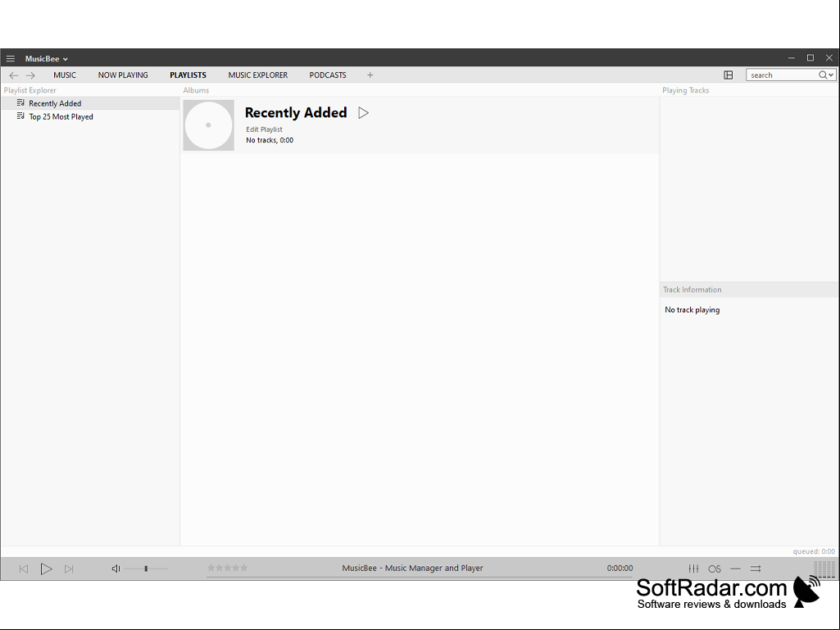The image size is (840, 630).
Task: Click the Playlist Explorer panel header
Action: tap(30, 90)
